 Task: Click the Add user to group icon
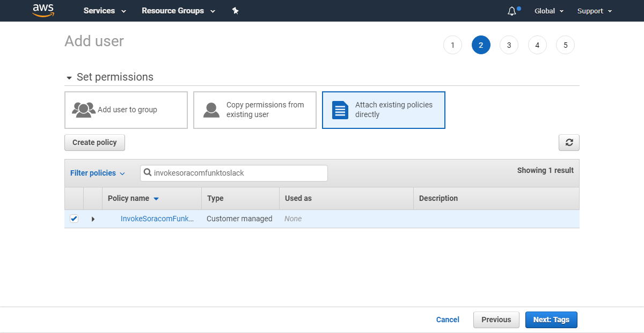[84, 110]
